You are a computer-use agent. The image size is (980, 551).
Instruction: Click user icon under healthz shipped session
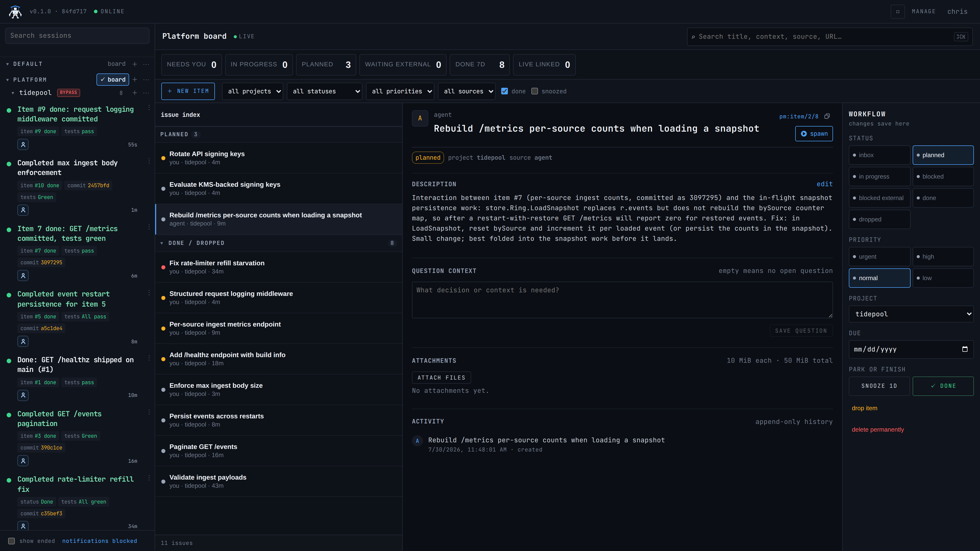pos(23,395)
